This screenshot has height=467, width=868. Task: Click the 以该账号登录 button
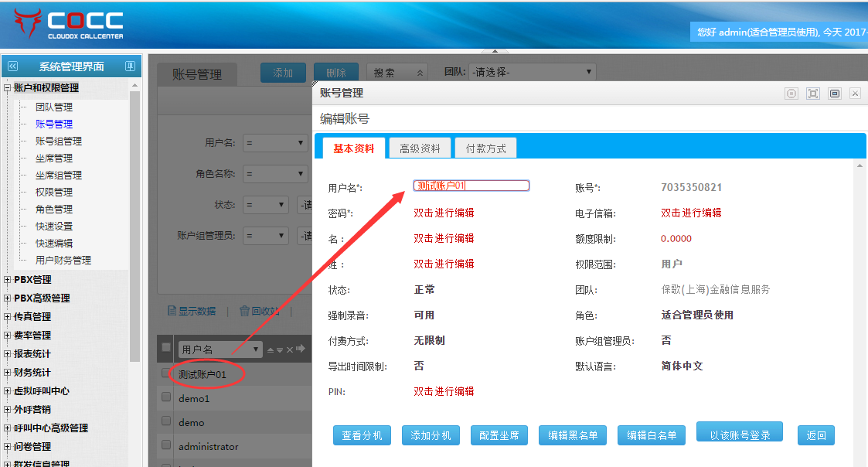click(739, 434)
